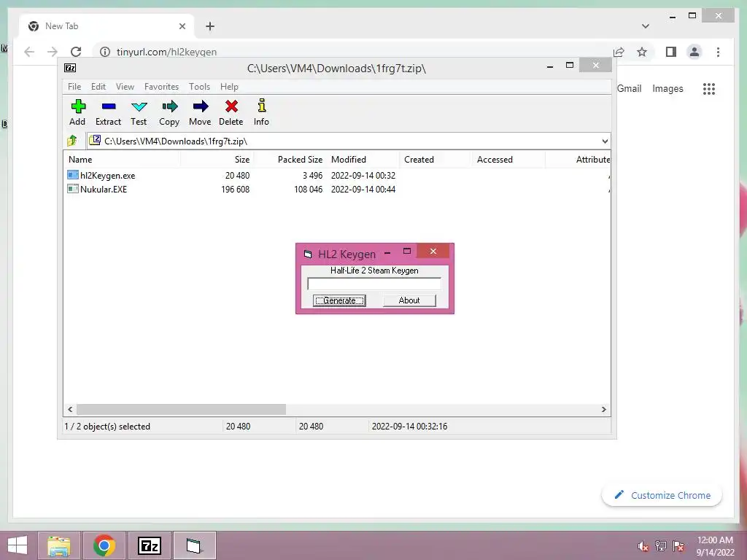The image size is (747, 560).
Task: Open Chrome three-dot menu
Action: pyautogui.click(x=718, y=52)
